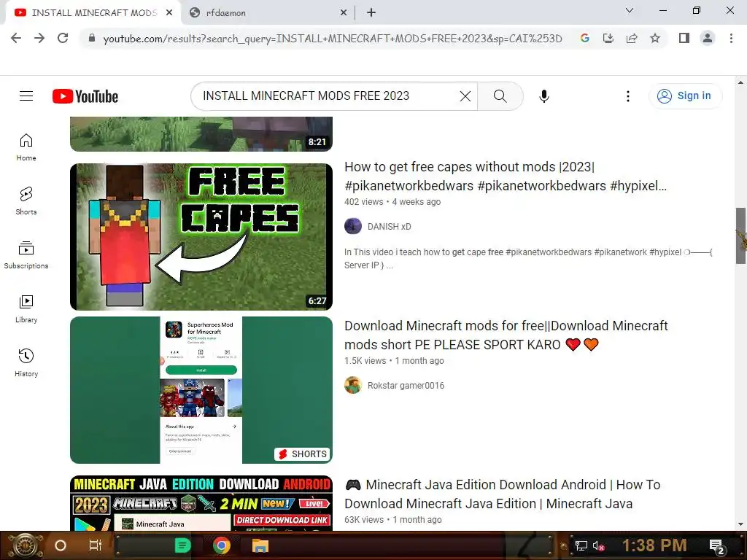The width and height of the screenshot is (747, 560).
Task: Open Shorts in the sidebar
Action: click(x=26, y=201)
